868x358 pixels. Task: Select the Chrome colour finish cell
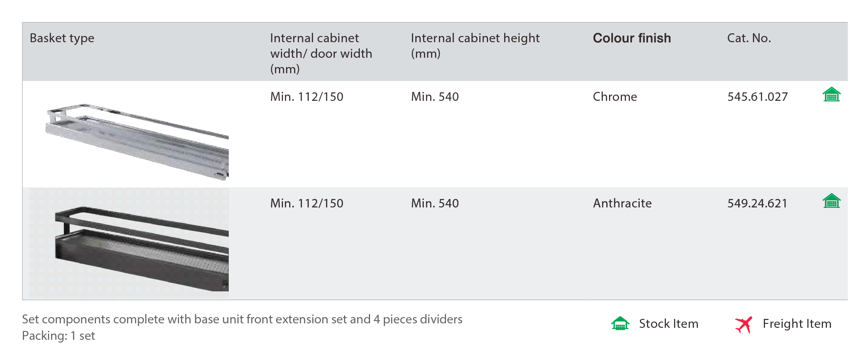615,97
